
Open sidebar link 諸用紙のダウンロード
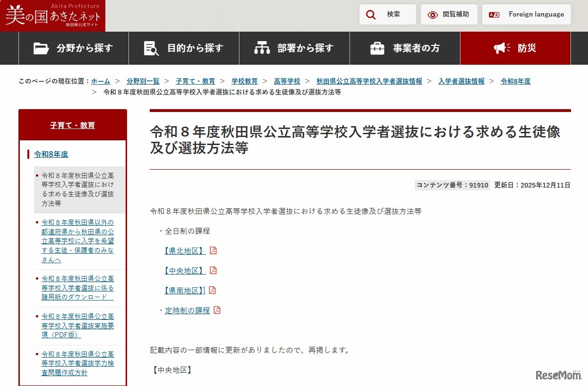(78, 288)
